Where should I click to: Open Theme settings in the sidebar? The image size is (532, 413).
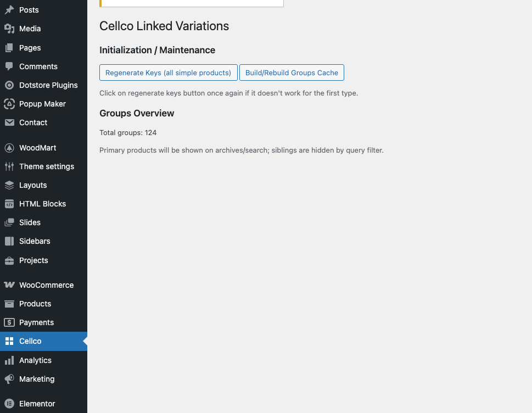pyautogui.click(x=44, y=166)
